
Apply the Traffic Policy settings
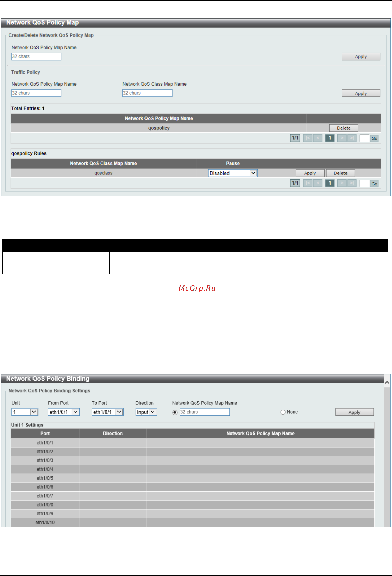361,93
